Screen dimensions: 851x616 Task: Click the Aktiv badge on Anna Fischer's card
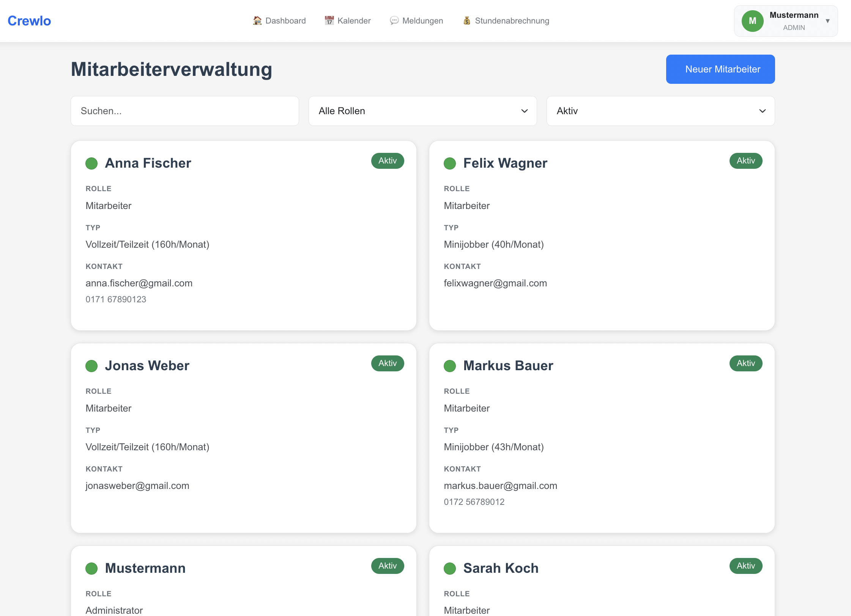[x=387, y=160]
